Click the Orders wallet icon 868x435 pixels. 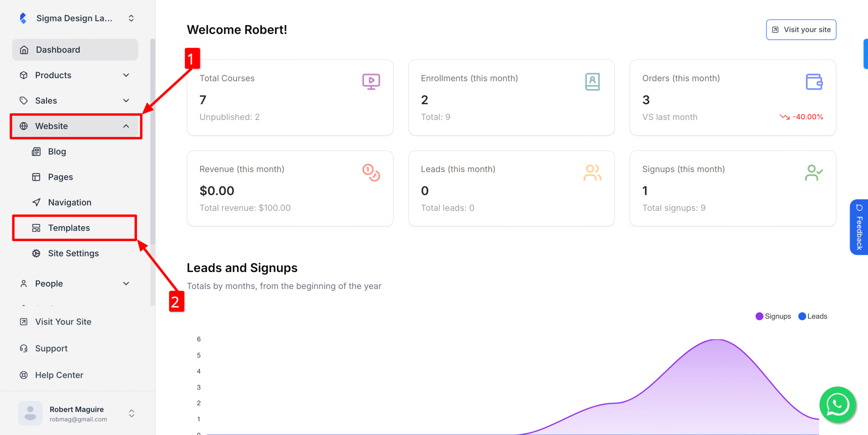point(814,82)
